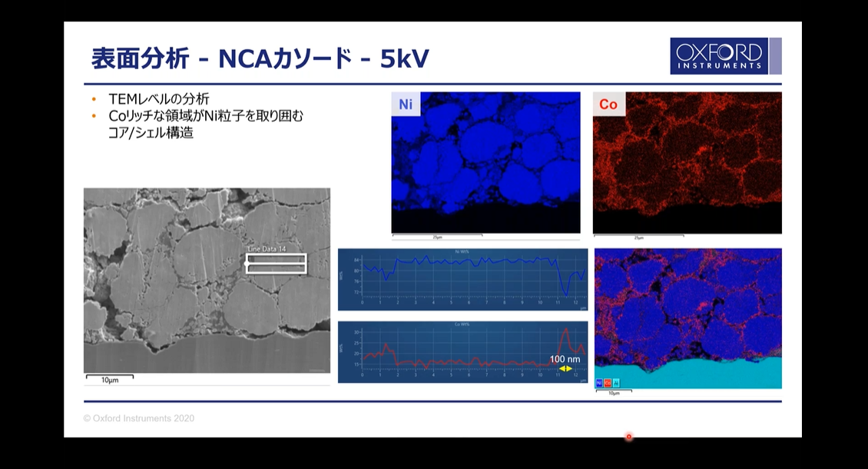
Task: Click the Co Wt% line profile chart
Action: [x=462, y=351]
